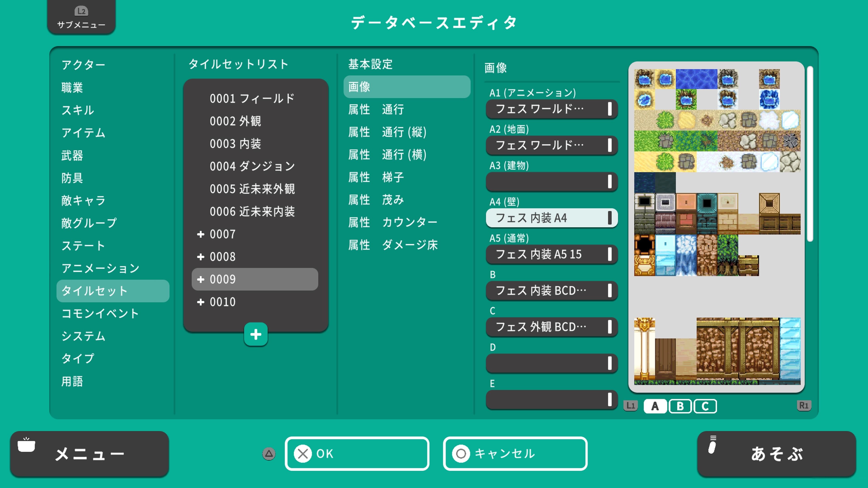Click the L1 shoulder button indicator
Image resolution: width=868 pixels, height=488 pixels.
tap(630, 406)
